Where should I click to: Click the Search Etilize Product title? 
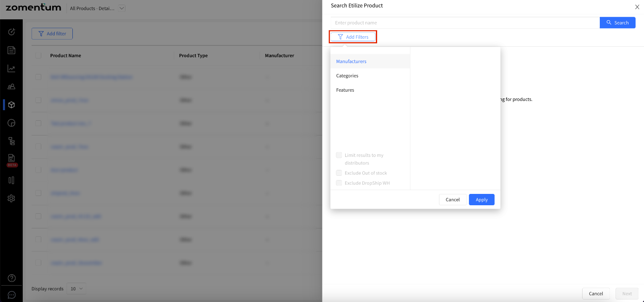[357, 5]
